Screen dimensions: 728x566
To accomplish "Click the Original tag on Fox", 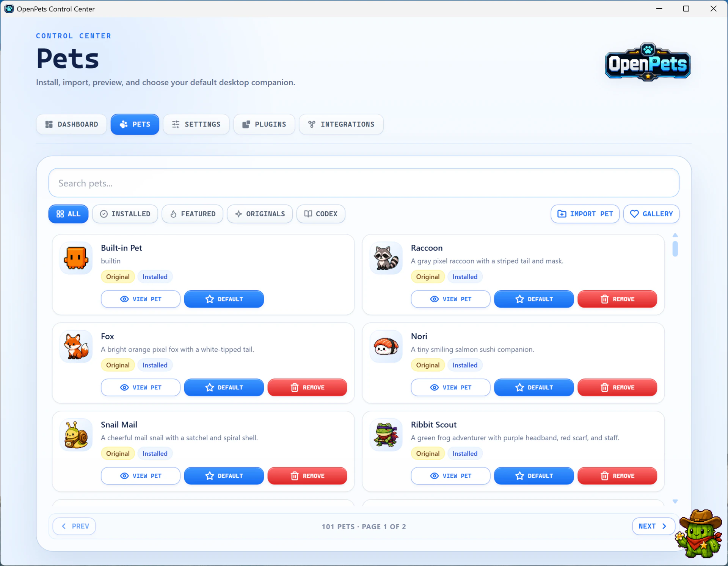I will 118,365.
